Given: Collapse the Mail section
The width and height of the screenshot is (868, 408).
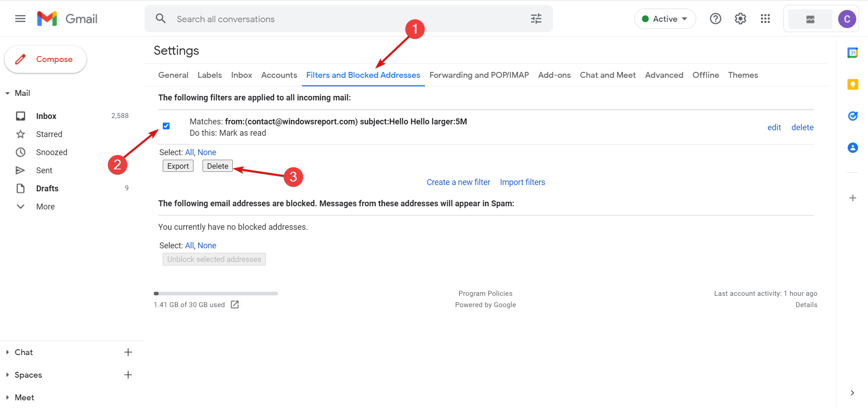Looking at the screenshot, I should click(7, 93).
